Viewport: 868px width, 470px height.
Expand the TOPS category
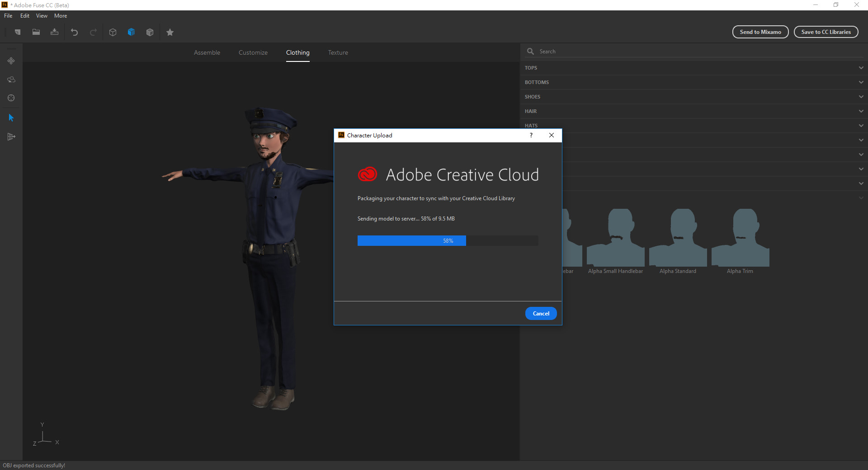pos(694,68)
